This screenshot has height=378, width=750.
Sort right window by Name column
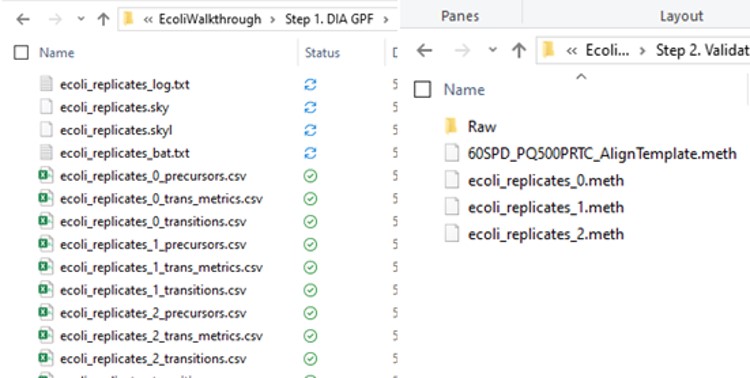pyautogui.click(x=464, y=89)
